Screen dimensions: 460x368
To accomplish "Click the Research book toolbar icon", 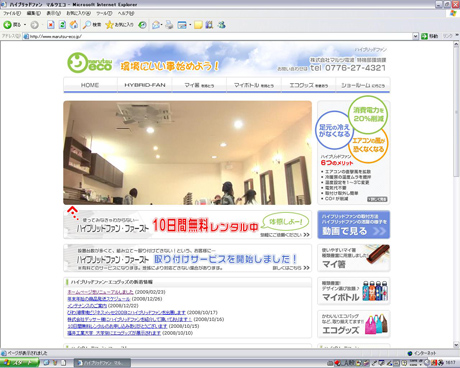I will coord(209,25).
